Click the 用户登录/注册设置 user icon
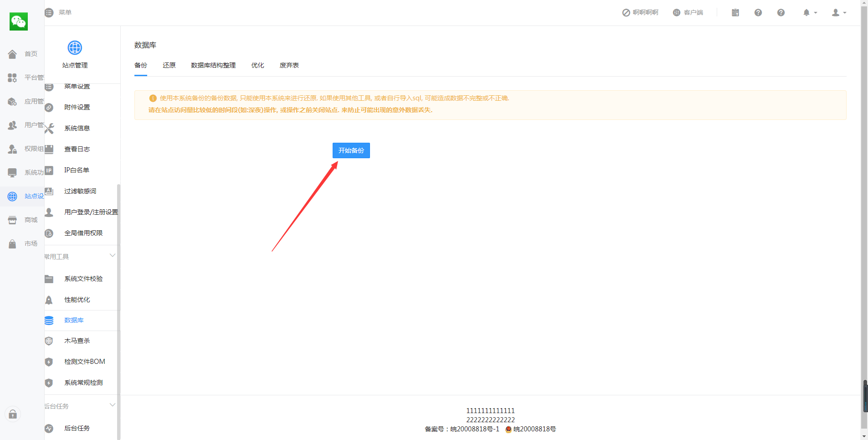The height and width of the screenshot is (440, 868). point(49,212)
